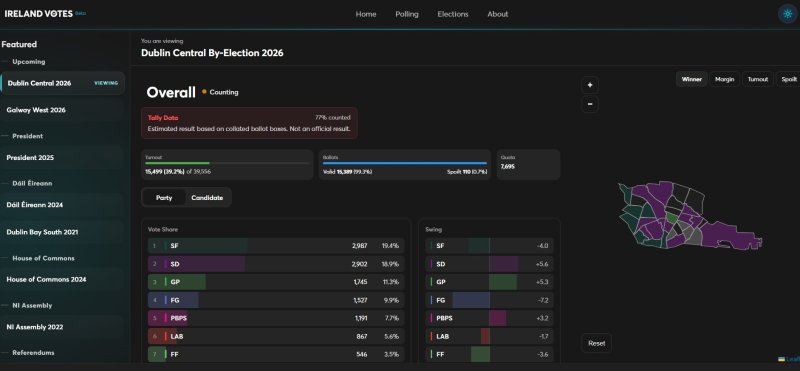Click the PBPS swing row +3.2
Screen dimensions: 800x371
click(489, 318)
